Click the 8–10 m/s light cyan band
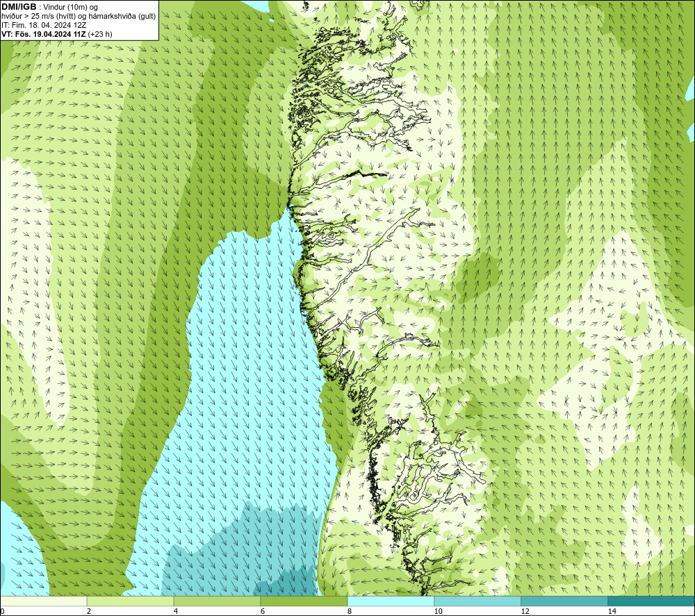Viewport: 695px width, 616px height. point(391,601)
